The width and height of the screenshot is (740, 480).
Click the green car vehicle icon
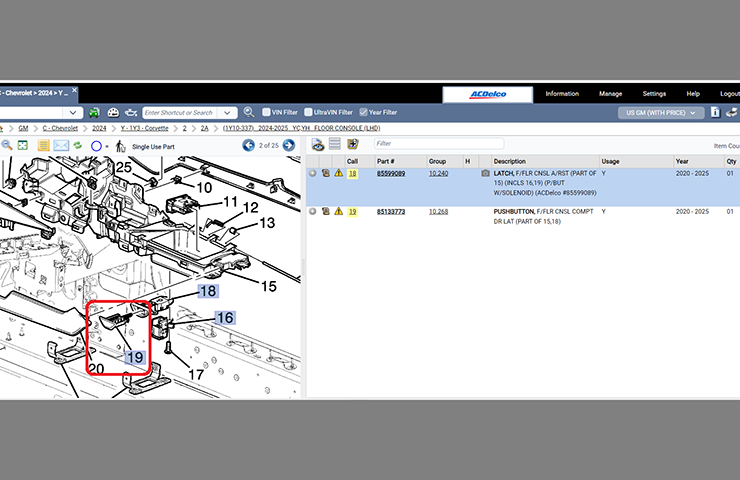[94, 113]
